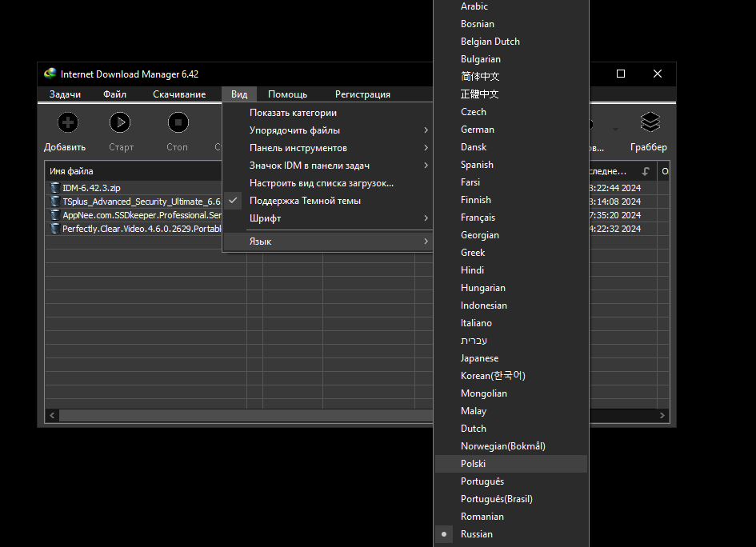Image resolution: width=756 pixels, height=547 pixels.
Task: Open the Скачивание menu
Action: (x=179, y=94)
